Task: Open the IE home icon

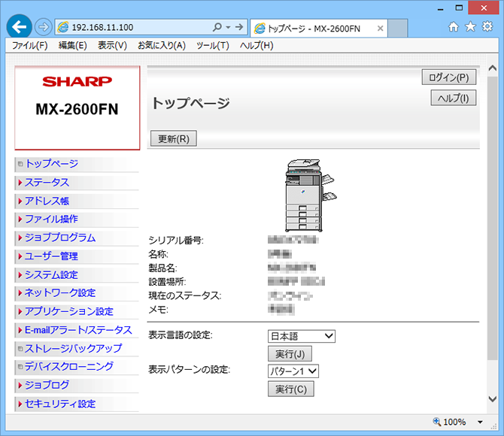Action: 454,27
